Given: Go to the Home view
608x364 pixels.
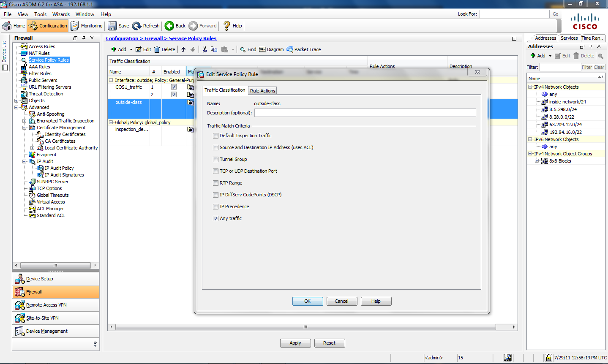Looking at the screenshot, I should [x=14, y=26].
